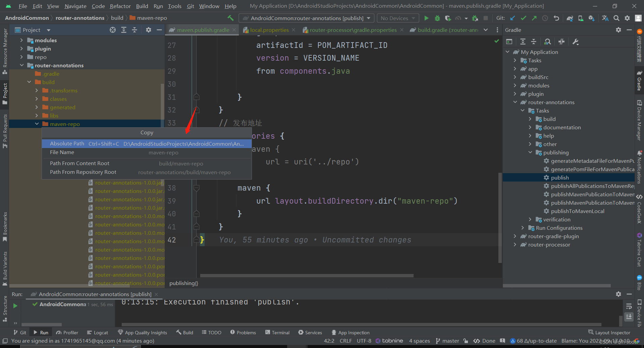Expand classes folder in Project tree
Viewport: 644px width, 348px height.
click(x=37, y=99)
